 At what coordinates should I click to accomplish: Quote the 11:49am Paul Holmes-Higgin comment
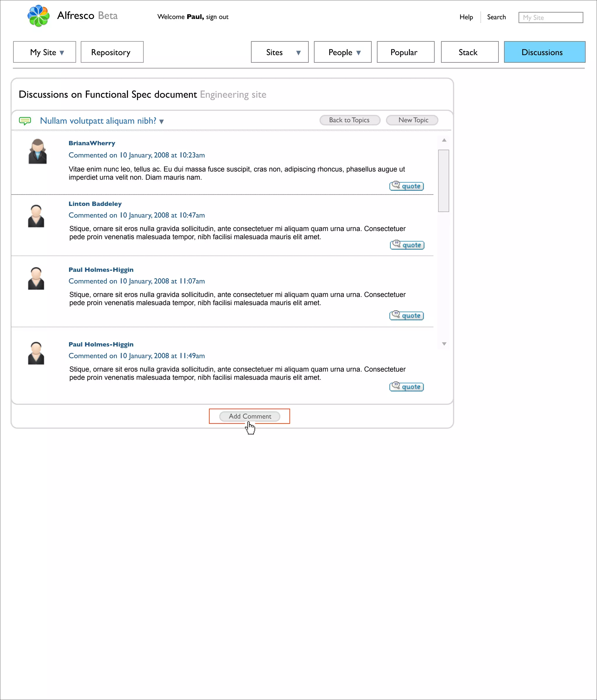pos(407,386)
